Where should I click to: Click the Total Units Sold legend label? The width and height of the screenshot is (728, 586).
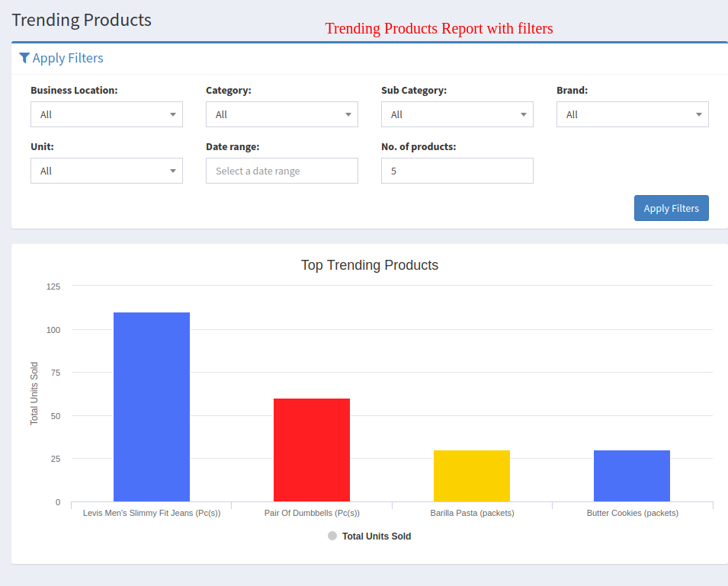pos(377,536)
